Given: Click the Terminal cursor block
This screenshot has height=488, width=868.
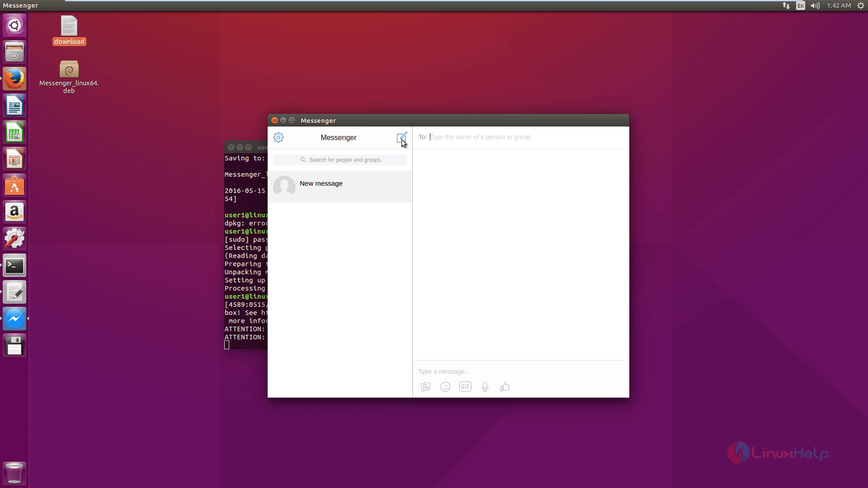Looking at the screenshot, I should [227, 345].
